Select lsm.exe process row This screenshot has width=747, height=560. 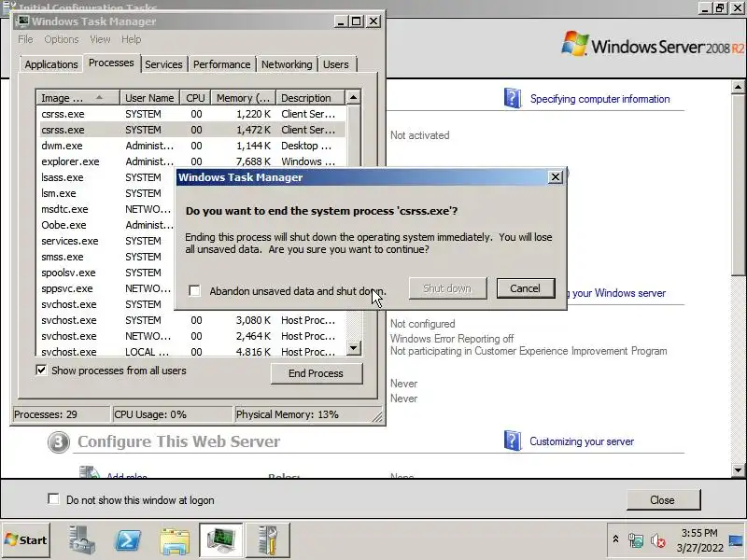pos(106,193)
